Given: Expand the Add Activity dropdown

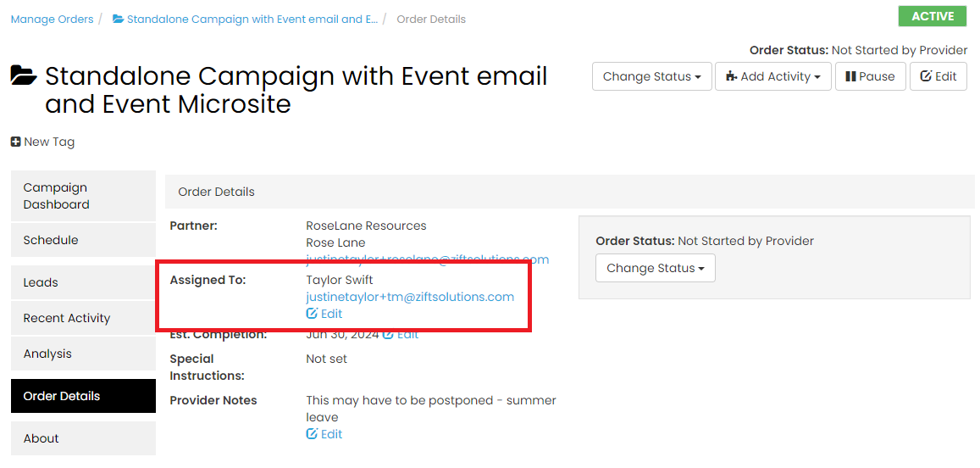Looking at the screenshot, I should pos(773,76).
